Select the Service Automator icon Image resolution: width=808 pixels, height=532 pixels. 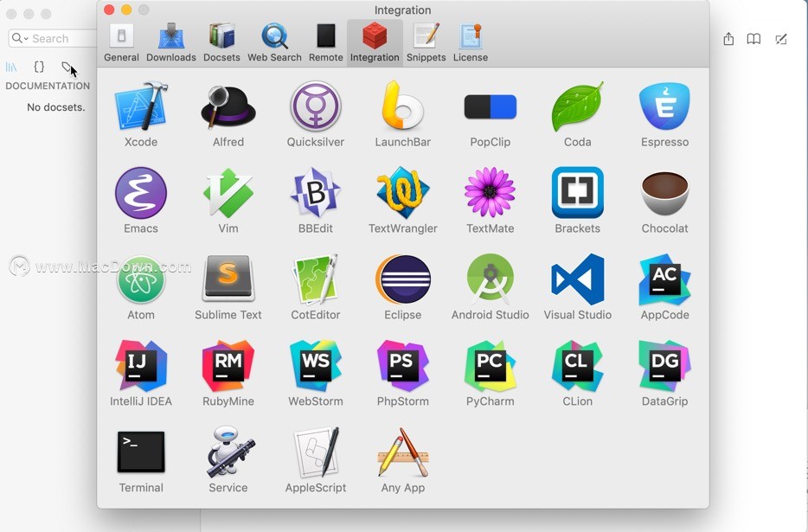pyautogui.click(x=228, y=452)
